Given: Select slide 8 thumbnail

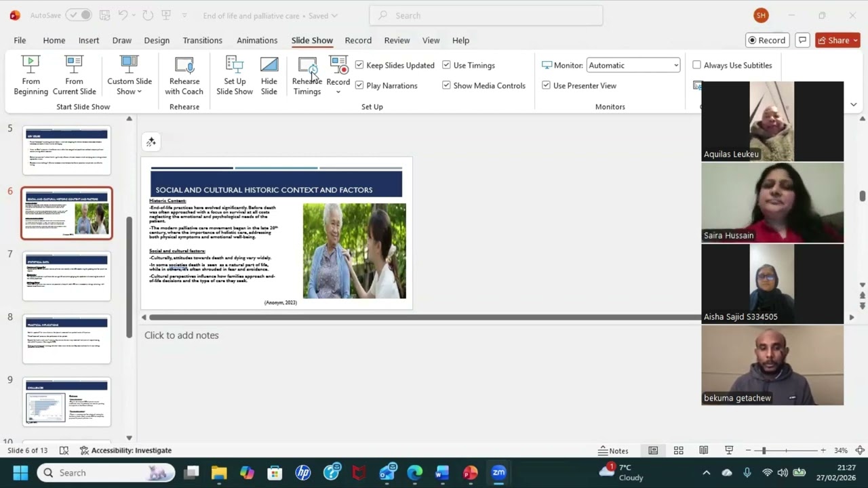Looking at the screenshot, I should tap(66, 339).
